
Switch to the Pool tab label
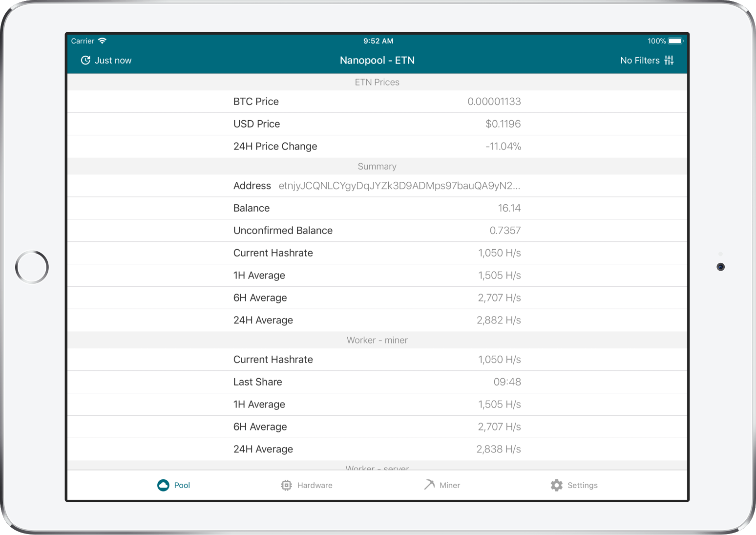[182, 485]
